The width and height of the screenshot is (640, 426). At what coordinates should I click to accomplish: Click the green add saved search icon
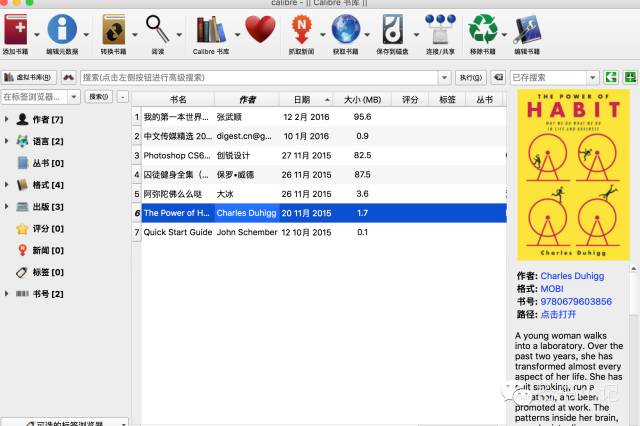point(630,78)
